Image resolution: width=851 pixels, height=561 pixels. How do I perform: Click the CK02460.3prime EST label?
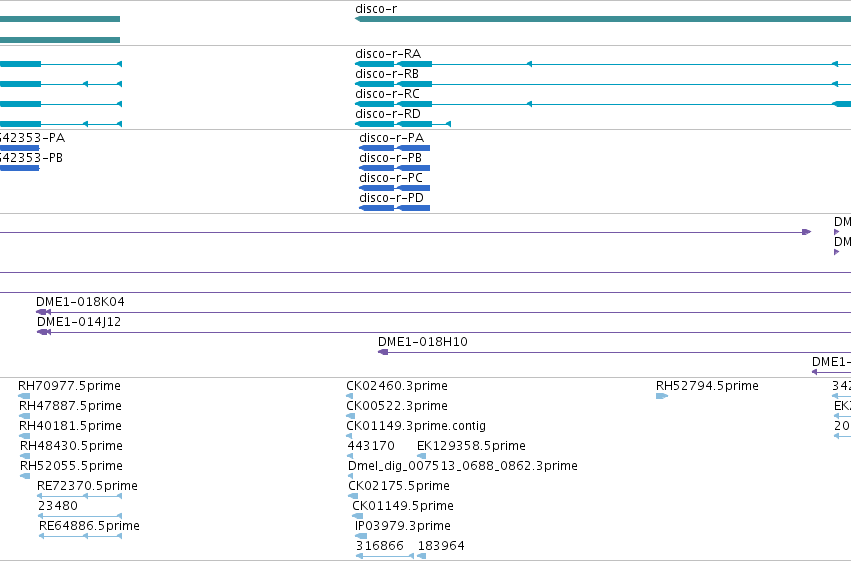[397, 386]
